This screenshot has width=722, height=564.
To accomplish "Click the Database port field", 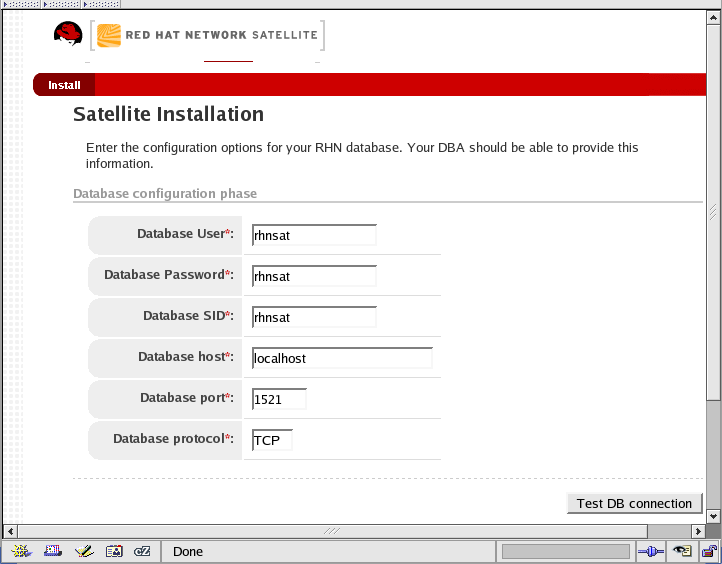I will tap(279, 399).
